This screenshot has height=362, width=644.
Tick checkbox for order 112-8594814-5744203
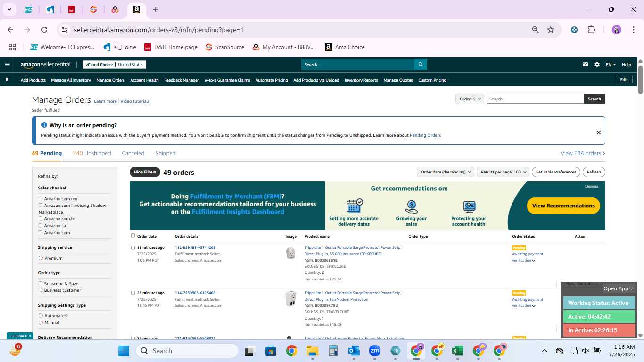tap(133, 247)
